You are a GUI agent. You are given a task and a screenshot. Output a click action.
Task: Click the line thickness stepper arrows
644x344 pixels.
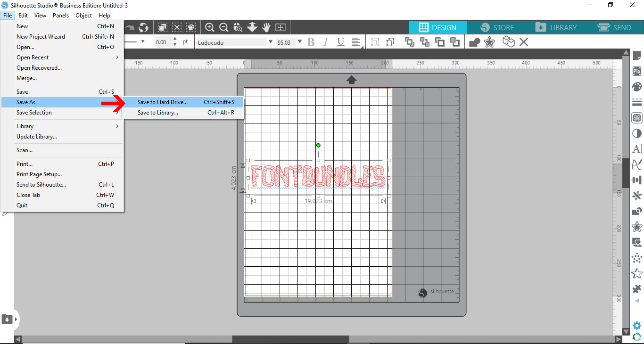point(175,42)
